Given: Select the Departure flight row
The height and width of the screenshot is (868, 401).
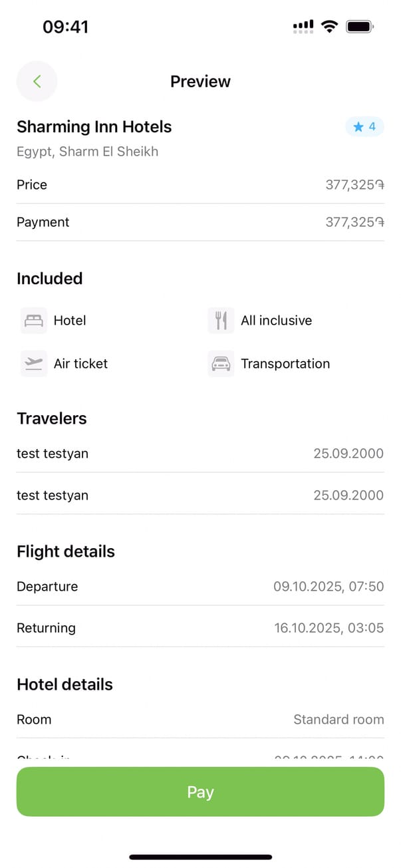Looking at the screenshot, I should [x=200, y=587].
